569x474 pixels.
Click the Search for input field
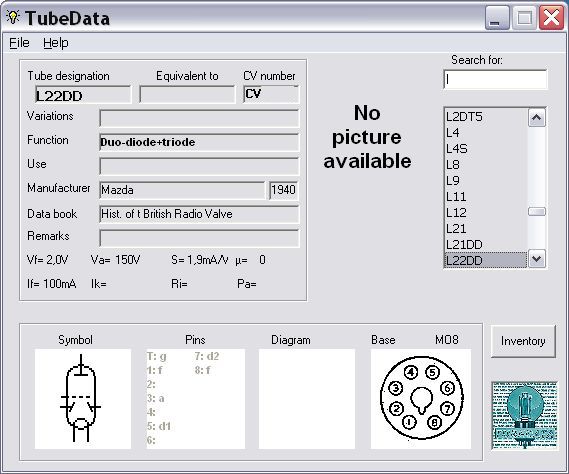(x=495, y=79)
